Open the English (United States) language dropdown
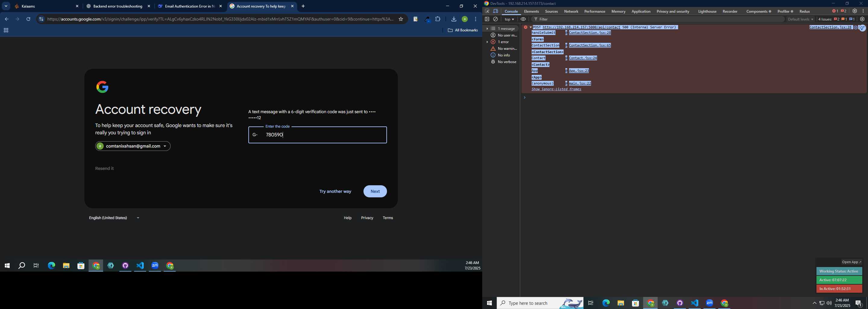The width and height of the screenshot is (868, 309). coord(114,218)
